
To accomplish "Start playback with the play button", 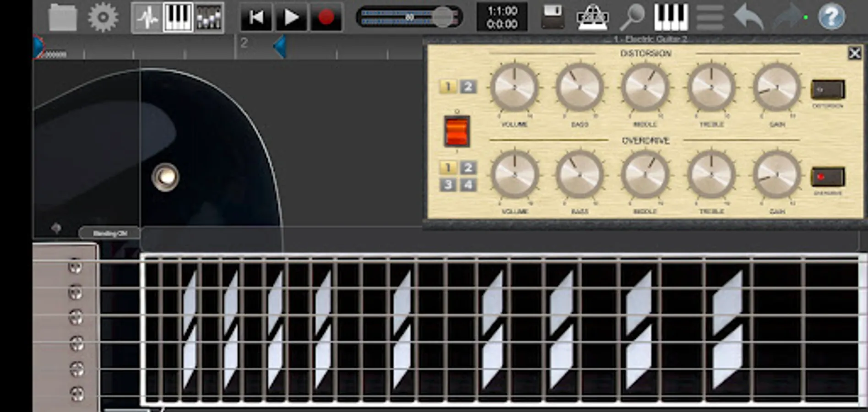I will pos(291,18).
